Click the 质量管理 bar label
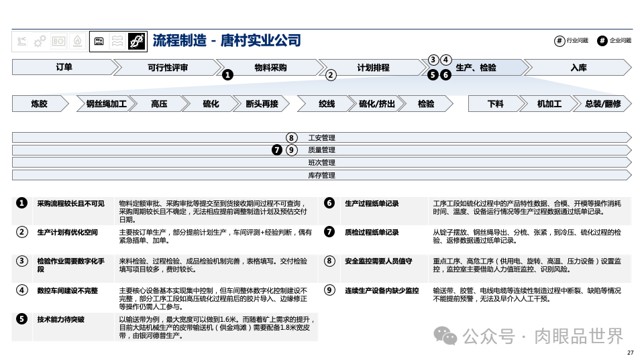This screenshot has height=362, width=644. pos(321,149)
